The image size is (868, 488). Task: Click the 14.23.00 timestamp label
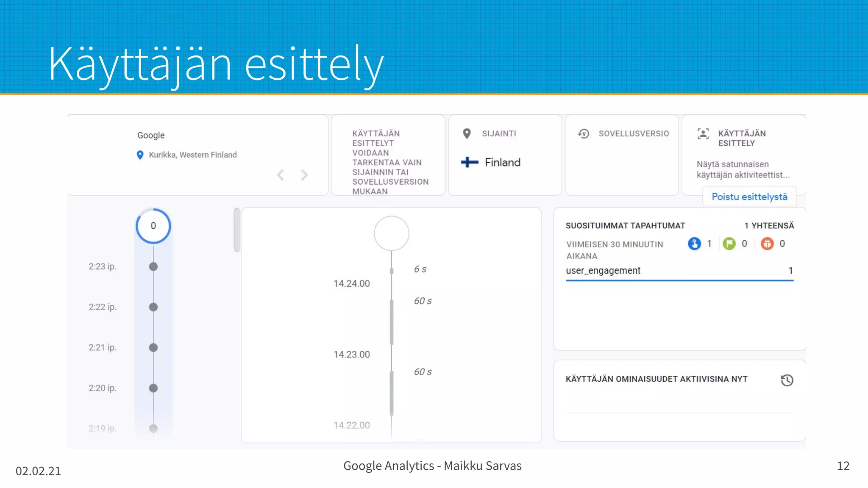351,354
